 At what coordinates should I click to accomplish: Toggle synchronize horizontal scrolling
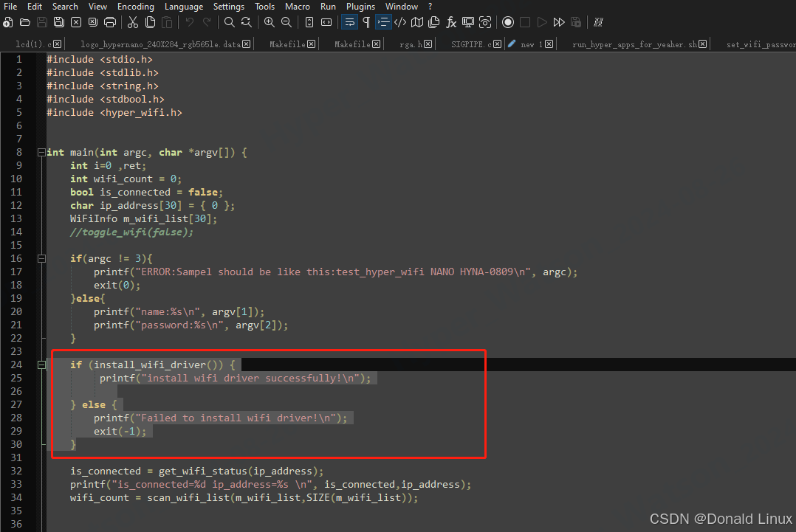(326, 22)
